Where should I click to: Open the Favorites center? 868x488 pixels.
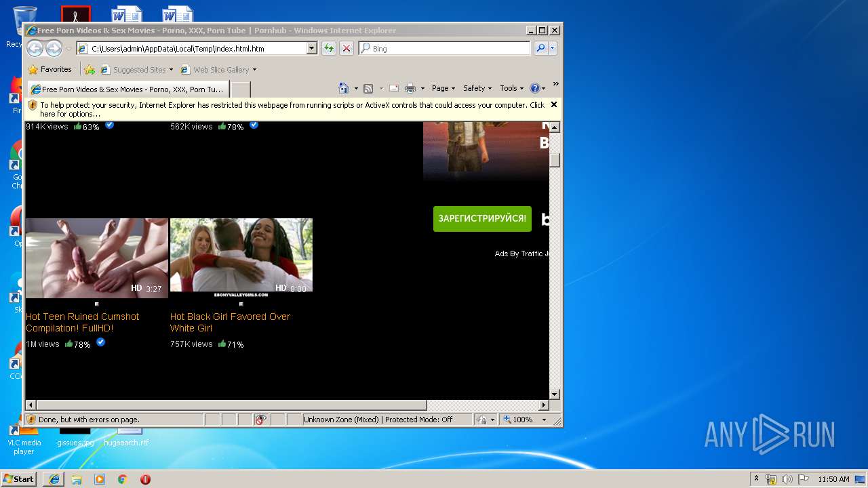[x=50, y=69]
